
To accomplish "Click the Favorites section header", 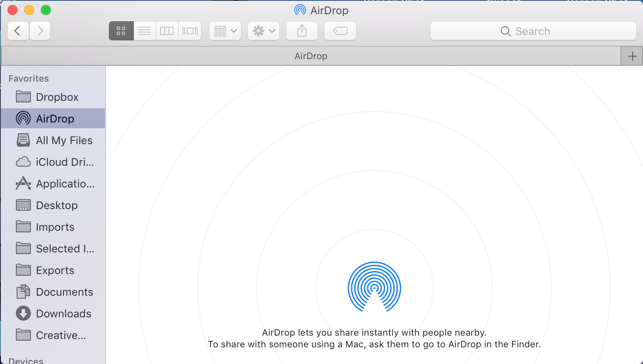I will pyautogui.click(x=29, y=79).
